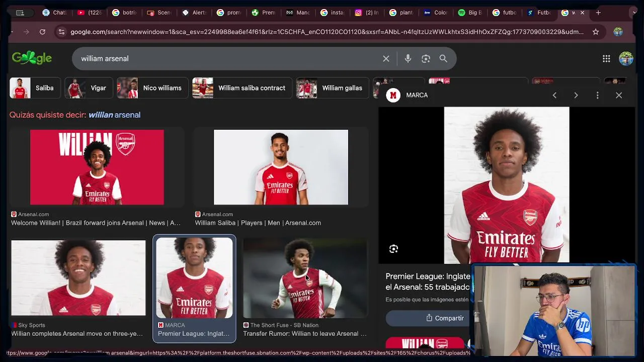Click the 'Sky Sports' source label

32,325
